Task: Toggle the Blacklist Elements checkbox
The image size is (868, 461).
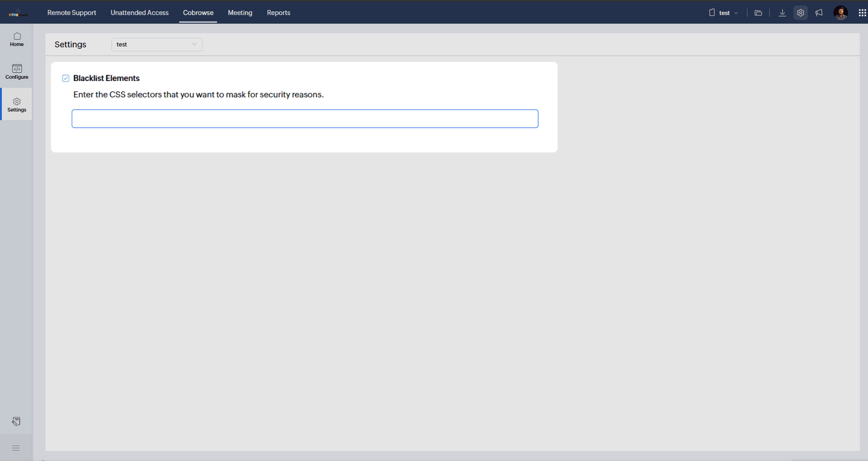Action: (66, 78)
